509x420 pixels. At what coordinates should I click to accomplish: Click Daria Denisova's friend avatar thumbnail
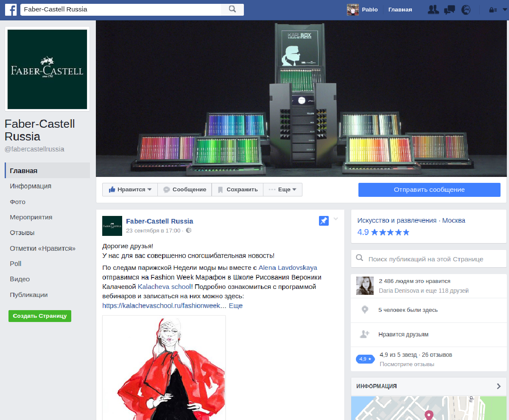[365, 286]
